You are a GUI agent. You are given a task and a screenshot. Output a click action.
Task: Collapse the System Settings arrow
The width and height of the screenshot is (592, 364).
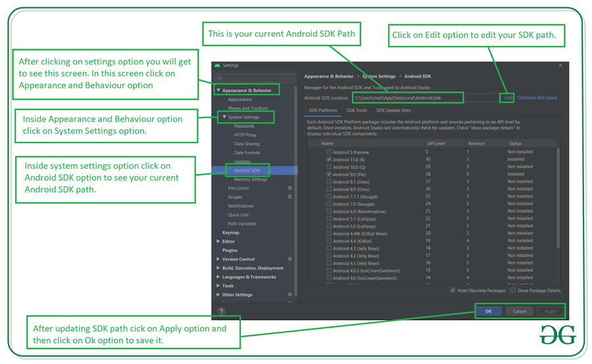pyautogui.click(x=224, y=117)
